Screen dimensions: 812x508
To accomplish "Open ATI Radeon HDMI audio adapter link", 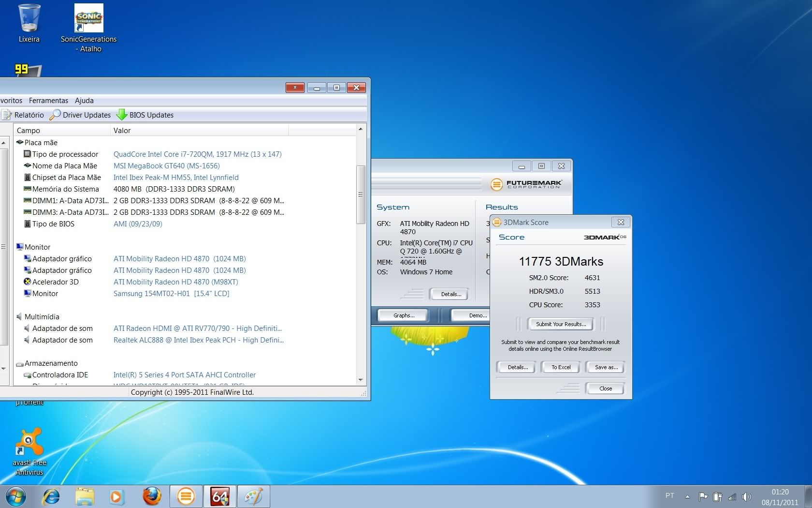I will tap(197, 328).
